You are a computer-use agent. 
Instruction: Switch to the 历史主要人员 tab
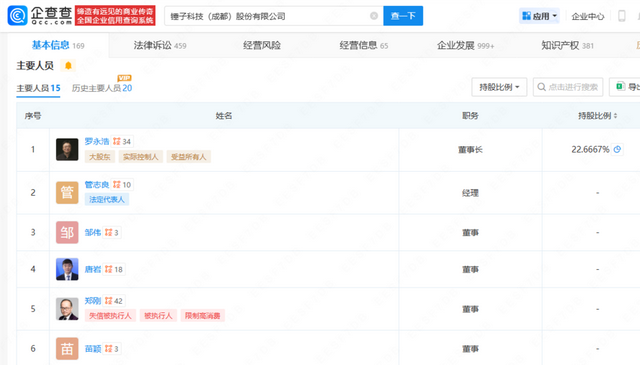102,88
